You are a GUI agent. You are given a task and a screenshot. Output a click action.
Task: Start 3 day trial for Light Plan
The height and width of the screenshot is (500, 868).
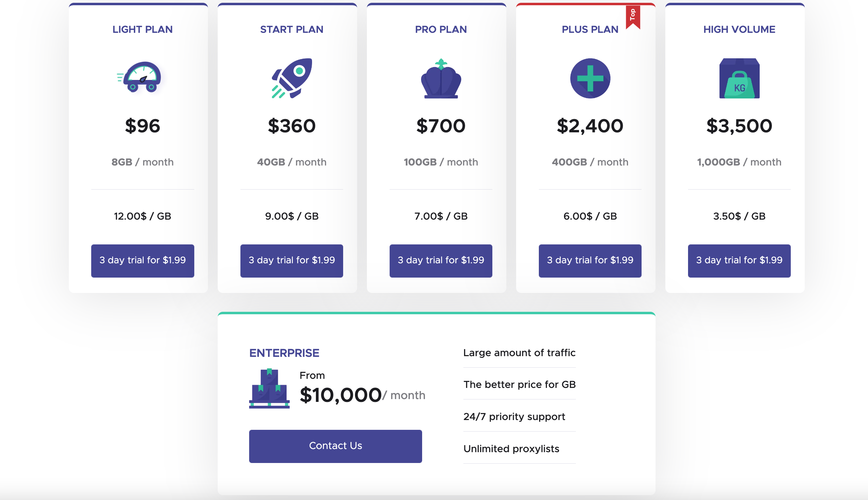(142, 260)
